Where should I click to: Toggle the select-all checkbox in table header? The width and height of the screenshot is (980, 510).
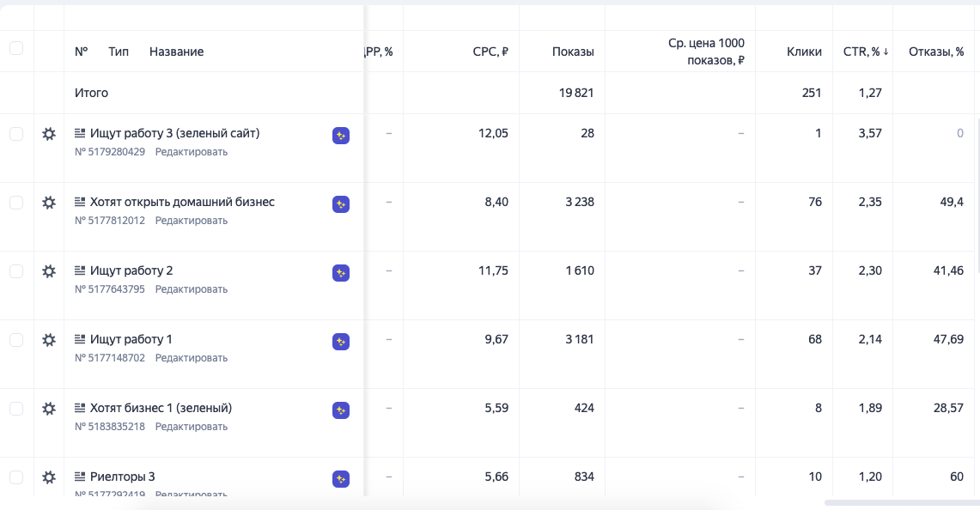tap(16, 48)
